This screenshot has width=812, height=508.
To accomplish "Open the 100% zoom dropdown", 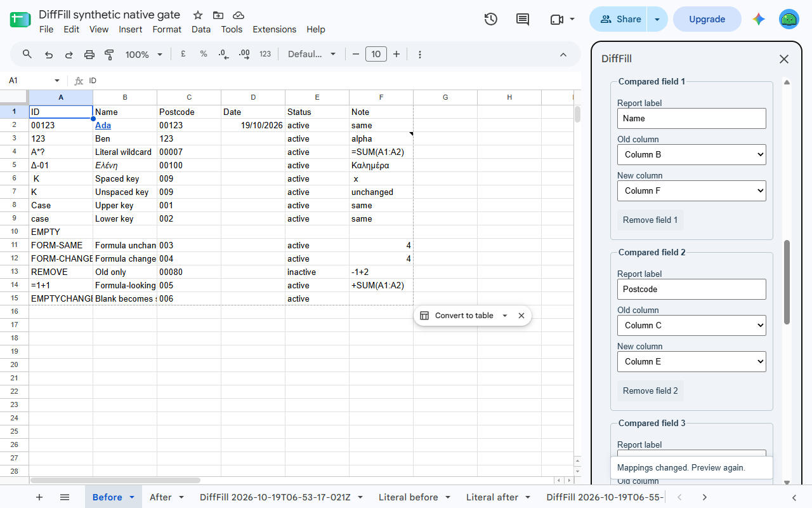I will click(144, 55).
